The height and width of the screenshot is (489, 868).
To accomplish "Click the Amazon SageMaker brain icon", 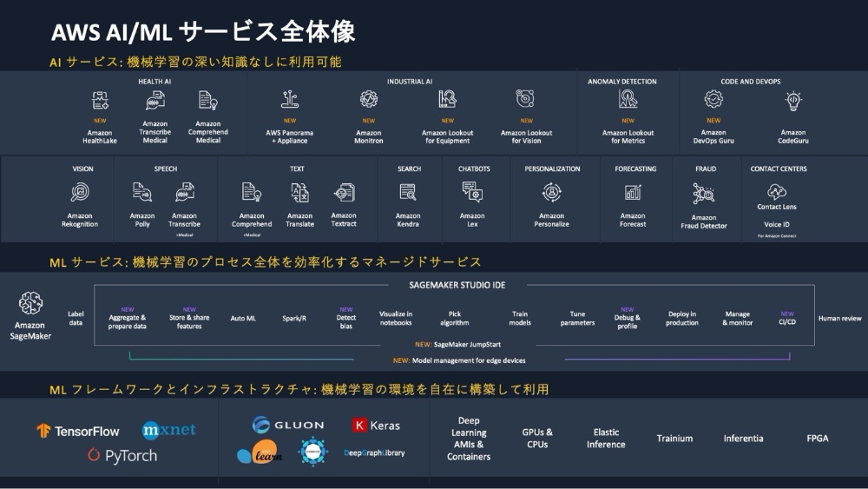I will (30, 303).
